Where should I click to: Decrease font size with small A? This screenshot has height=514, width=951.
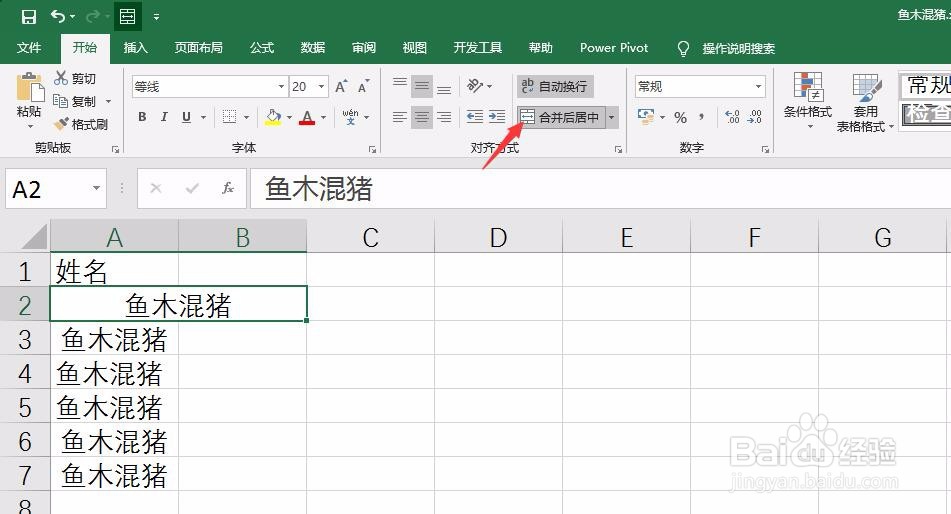[363, 86]
